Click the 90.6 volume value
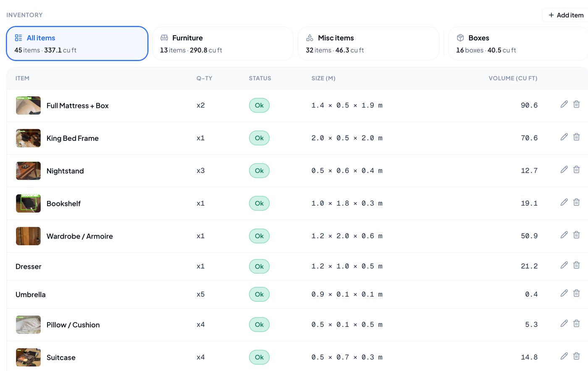Viewport: 588px width, 371px height. [529, 105]
